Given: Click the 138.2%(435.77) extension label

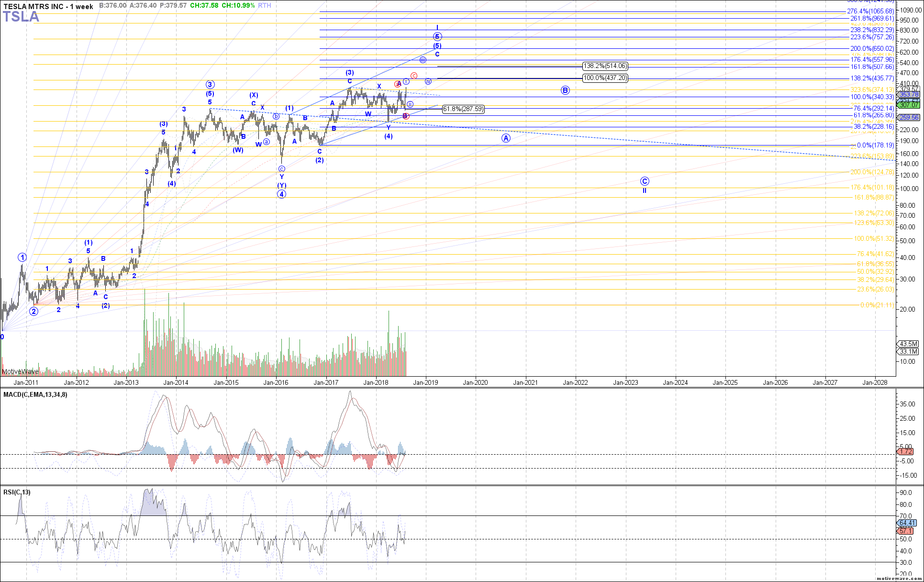Looking at the screenshot, I should tap(872, 78).
